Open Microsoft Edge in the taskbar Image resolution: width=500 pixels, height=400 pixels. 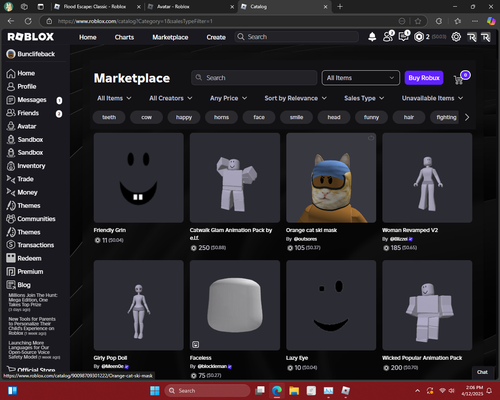(x=277, y=390)
